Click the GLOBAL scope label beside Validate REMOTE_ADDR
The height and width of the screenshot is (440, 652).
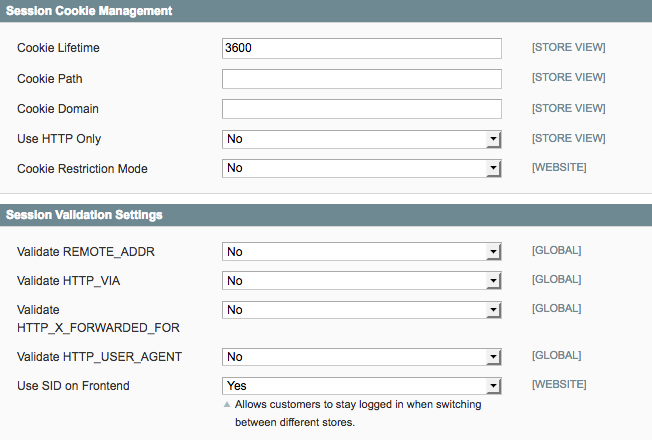pos(556,250)
